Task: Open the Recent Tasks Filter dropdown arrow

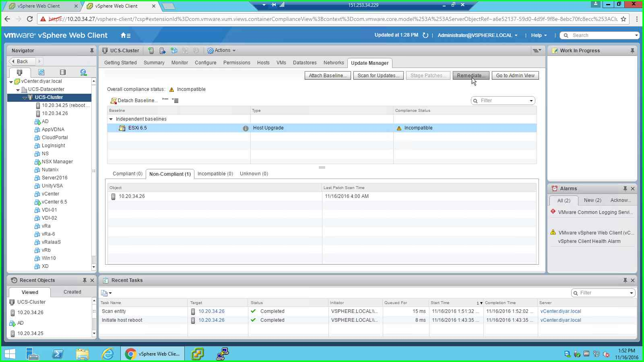Action: pos(632,293)
